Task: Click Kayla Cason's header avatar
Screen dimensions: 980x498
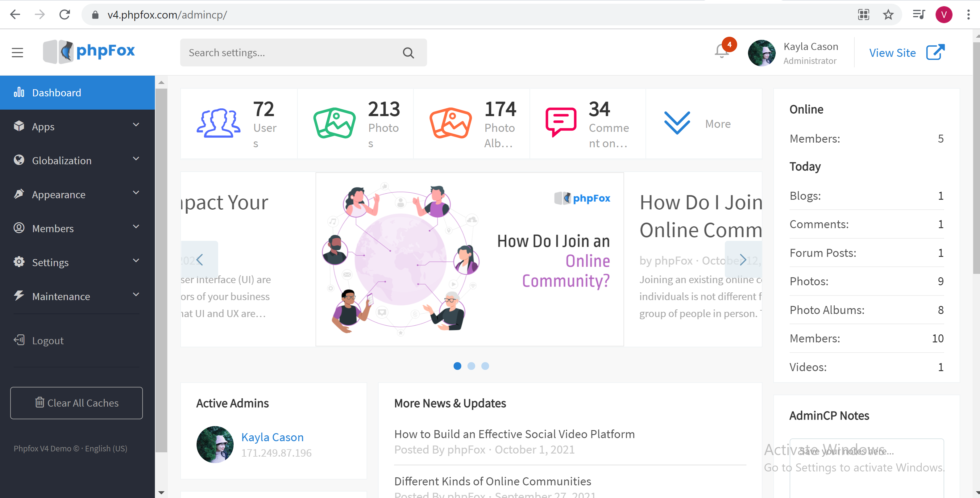Action: 761,53
